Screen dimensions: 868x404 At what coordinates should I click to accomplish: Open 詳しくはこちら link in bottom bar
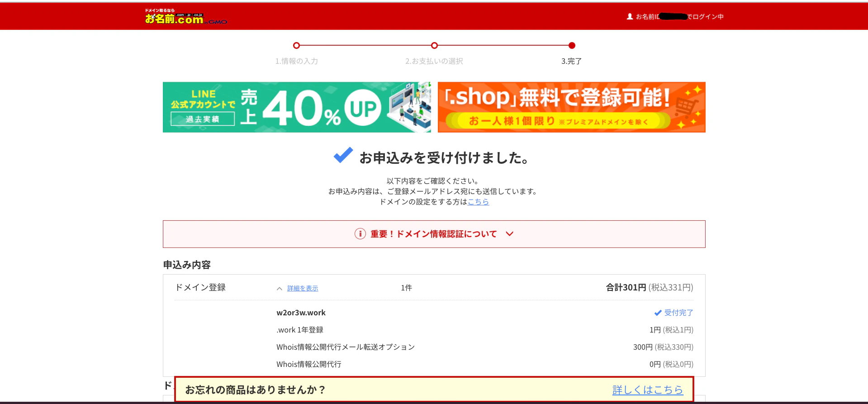(648, 390)
